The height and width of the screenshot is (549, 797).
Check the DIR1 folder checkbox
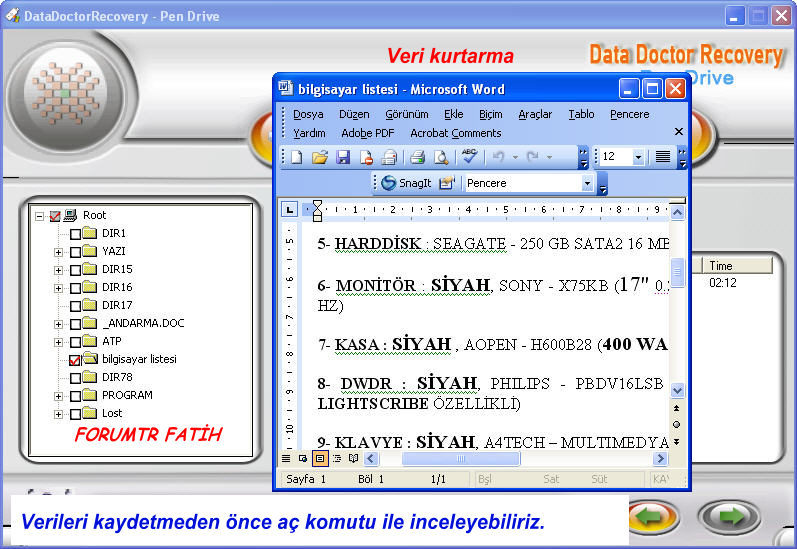point(75,234)
